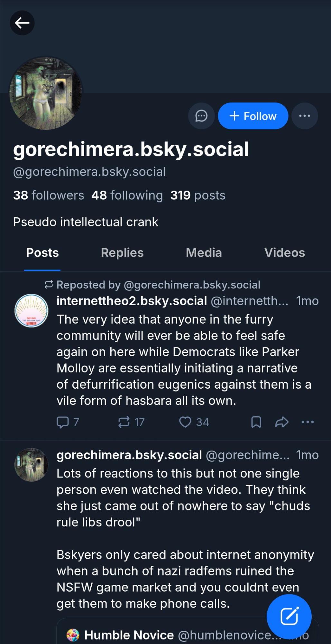331x644 pixels.
Task: View the 48 following list
Action: point(127,195)
